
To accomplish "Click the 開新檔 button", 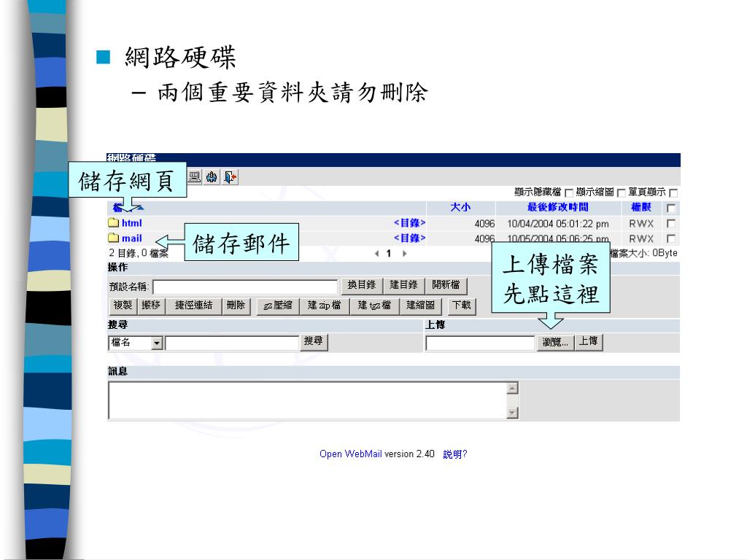I will [446, 285].
